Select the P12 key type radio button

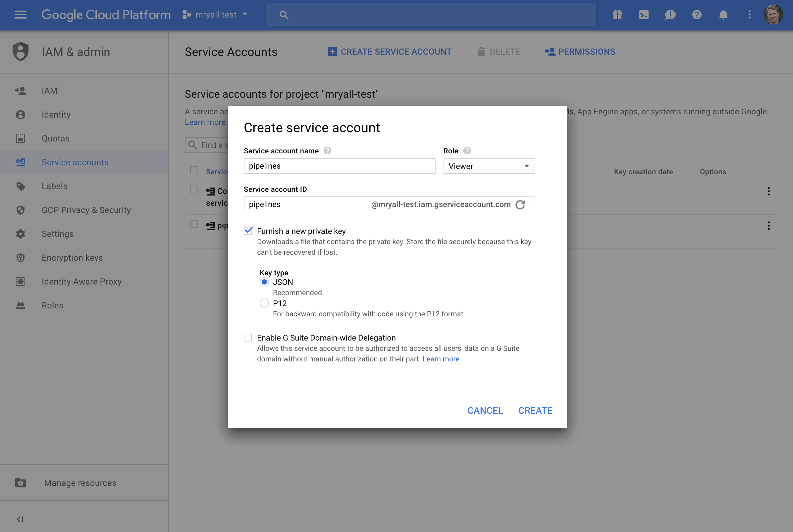point(264,303)
